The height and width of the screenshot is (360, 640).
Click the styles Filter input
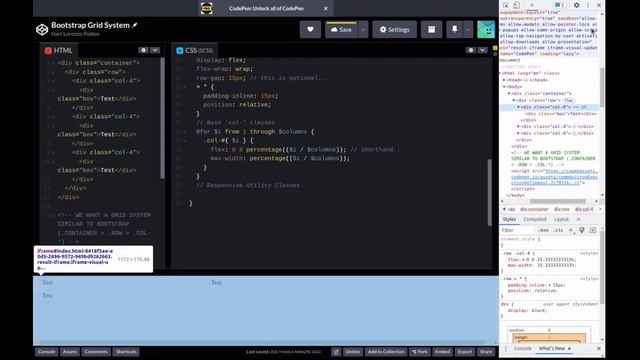[x=516, y=231]
